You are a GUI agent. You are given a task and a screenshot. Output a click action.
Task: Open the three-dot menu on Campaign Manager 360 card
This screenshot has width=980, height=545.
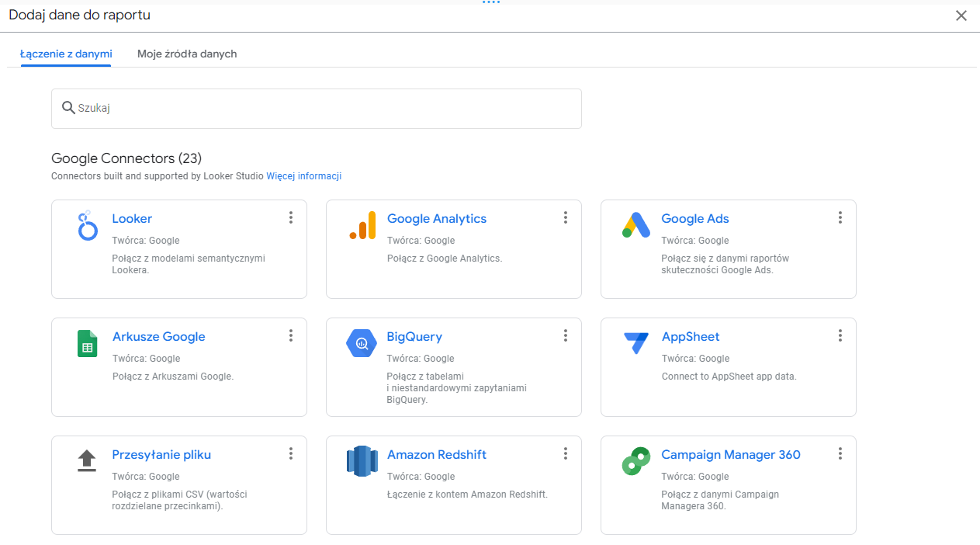pos(840,453)
